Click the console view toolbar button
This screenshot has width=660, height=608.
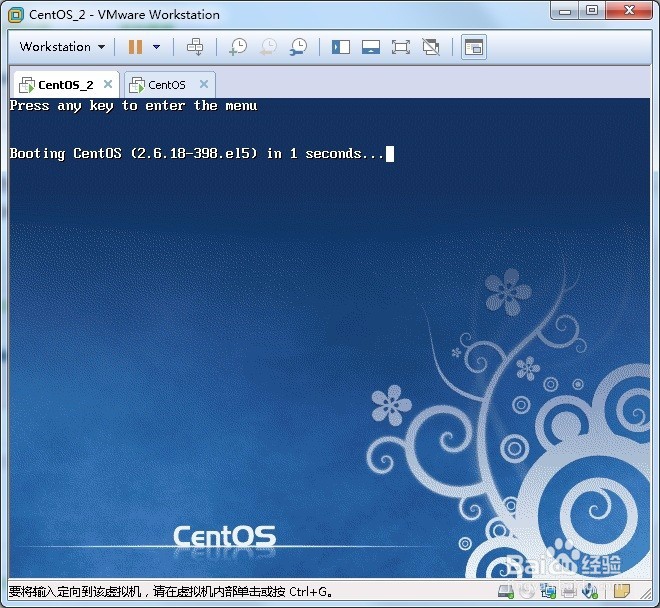tap(474, 47)
